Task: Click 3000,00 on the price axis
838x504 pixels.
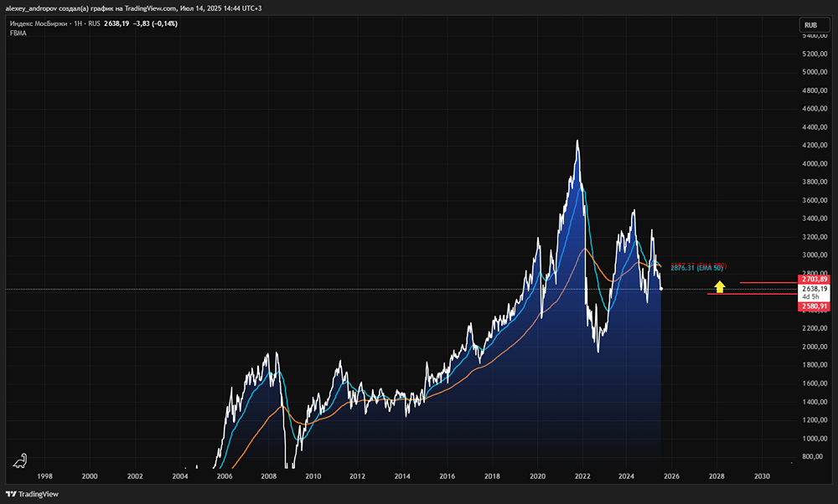Action: (815, 255)
